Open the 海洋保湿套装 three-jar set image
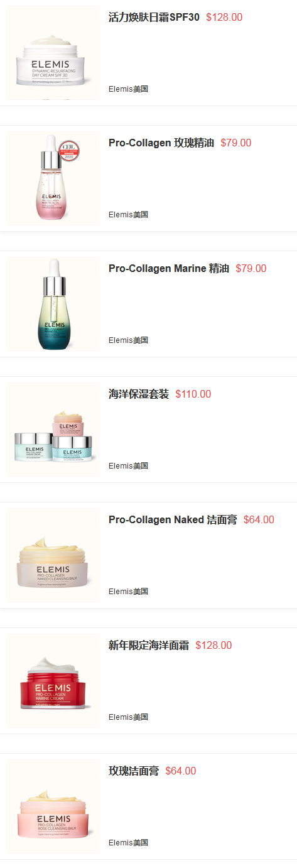This screenshot has width=297, height=868. [53, 430]
